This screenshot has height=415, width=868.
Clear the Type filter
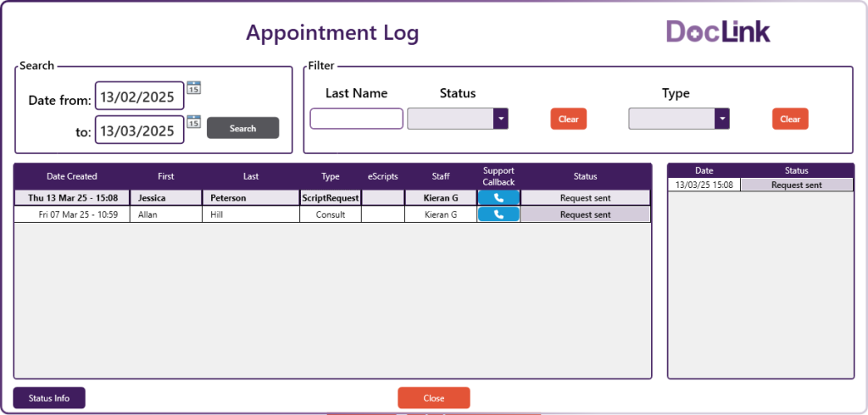coord(791,119)
